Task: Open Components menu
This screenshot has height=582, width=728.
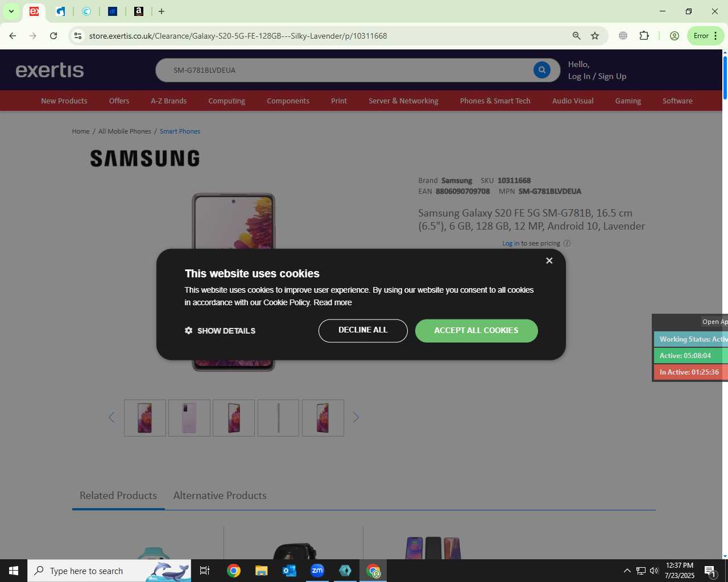Action: point(288,101)
